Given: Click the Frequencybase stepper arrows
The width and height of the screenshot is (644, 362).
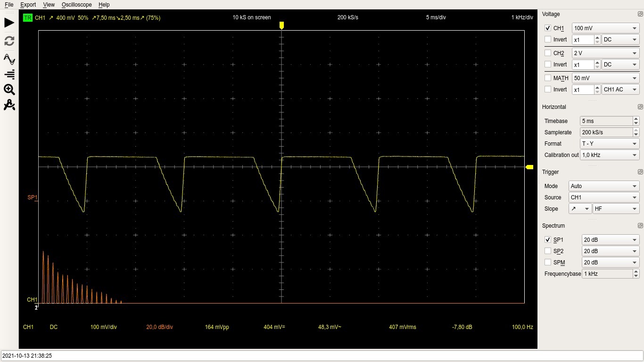Looking at the screenshot, I should click(x=636, y=274).
